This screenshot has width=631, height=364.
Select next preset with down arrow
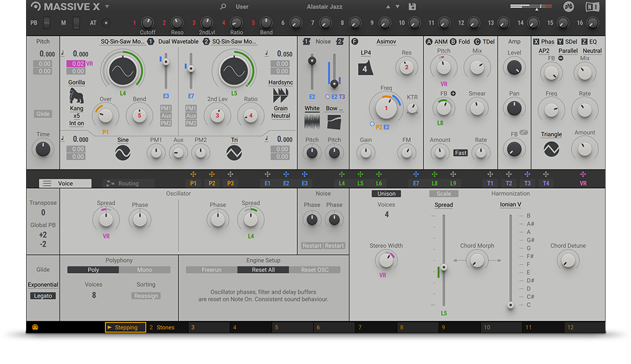(397, 7)
